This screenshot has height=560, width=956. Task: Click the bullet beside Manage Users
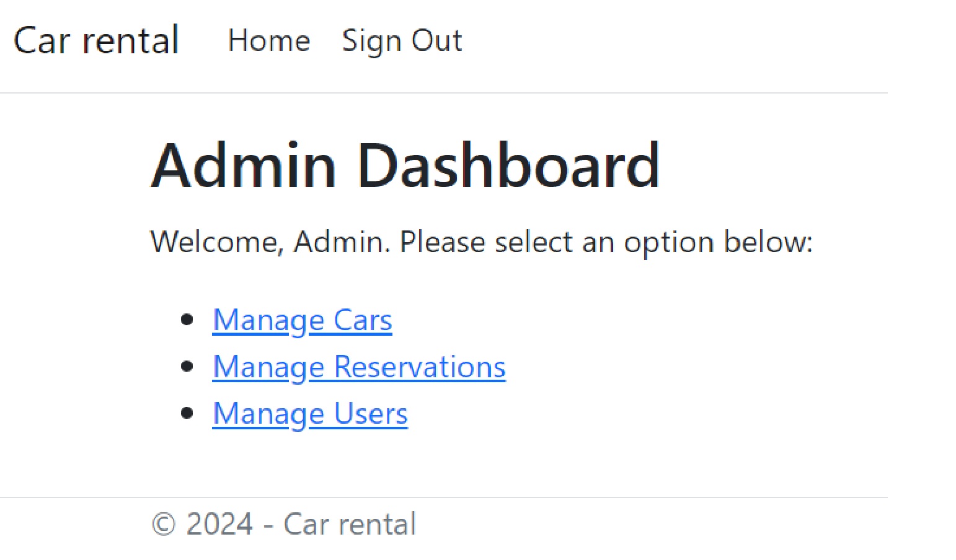pyautogui.click(x=187, y=413)
